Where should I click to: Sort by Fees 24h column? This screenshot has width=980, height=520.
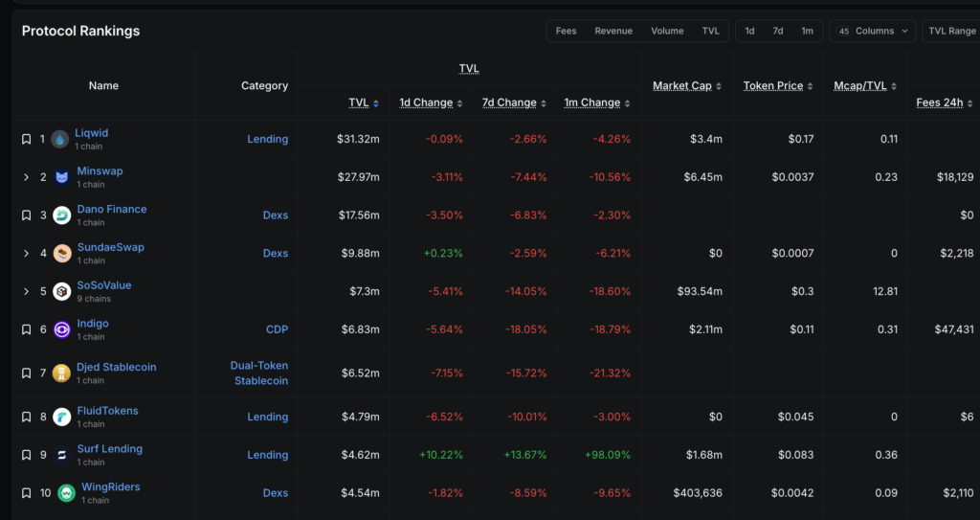(x=945, y=102)
